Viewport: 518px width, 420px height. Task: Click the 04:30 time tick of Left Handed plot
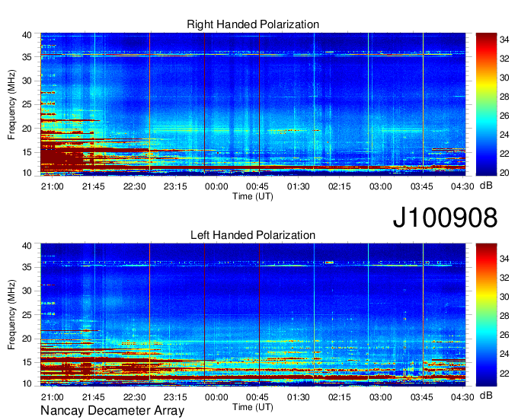tap(462, 397)
